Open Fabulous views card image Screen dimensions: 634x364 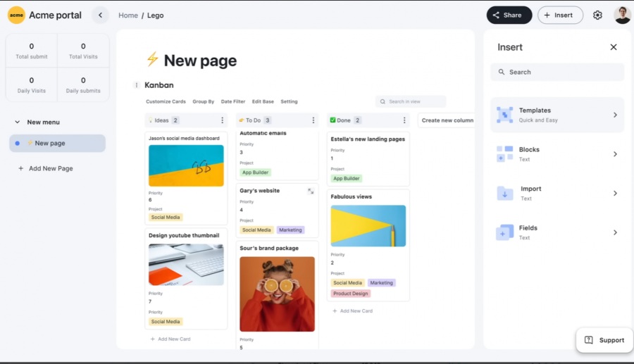point(368,226)
